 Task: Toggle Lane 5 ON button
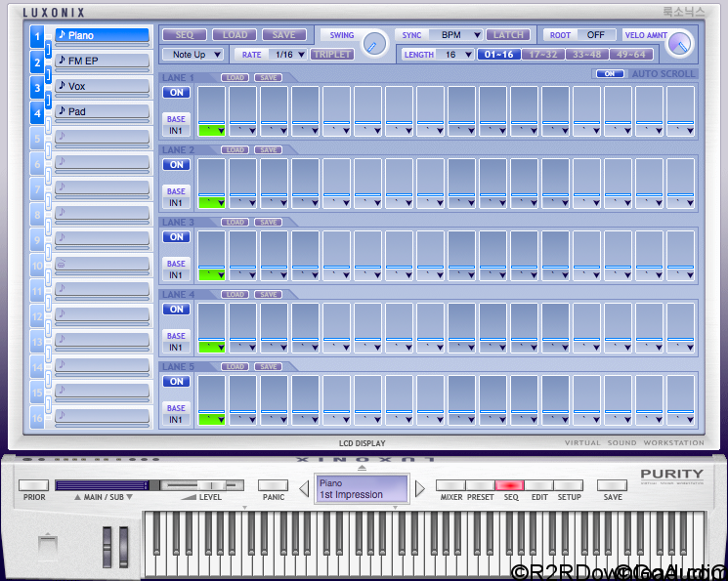(x=177, y=382)
